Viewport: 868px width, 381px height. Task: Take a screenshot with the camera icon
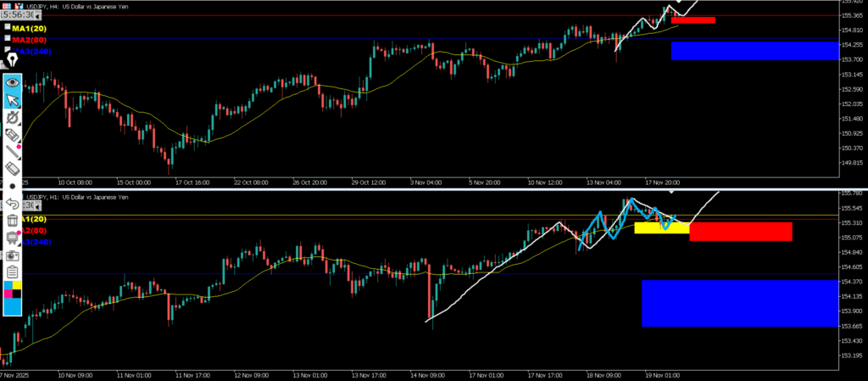coord(13,255)
